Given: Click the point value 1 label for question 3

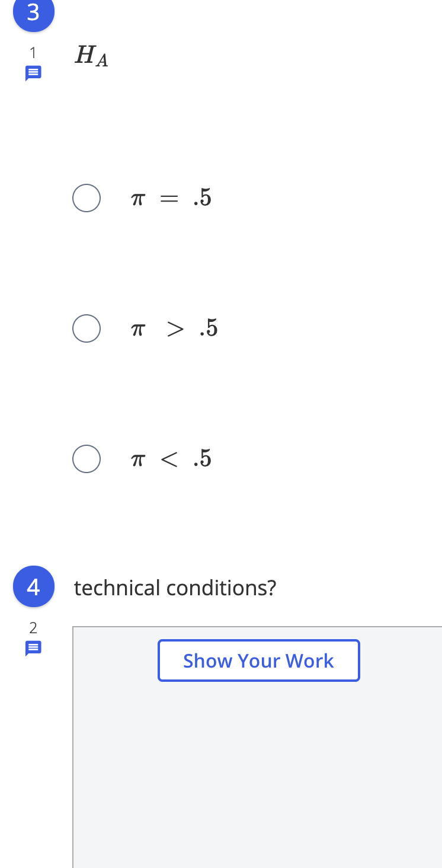Looking at the screenshot, I should [33, 53].
